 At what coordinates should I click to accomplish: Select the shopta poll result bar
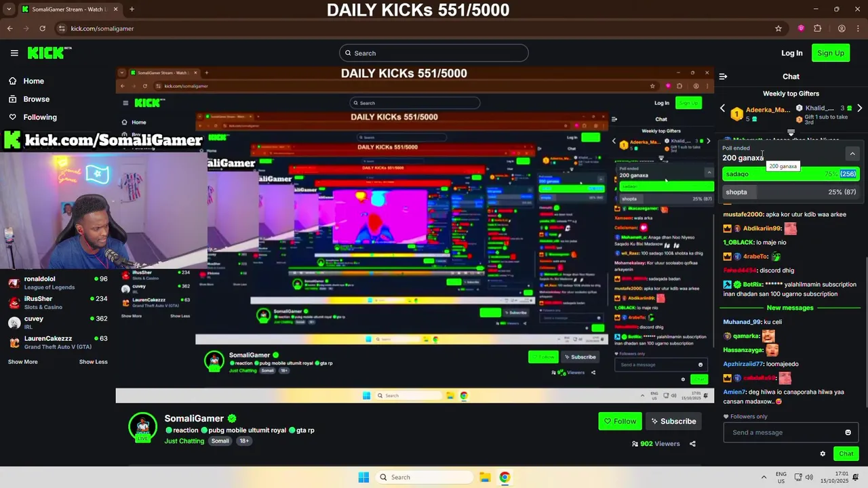[x=791, y=192]
